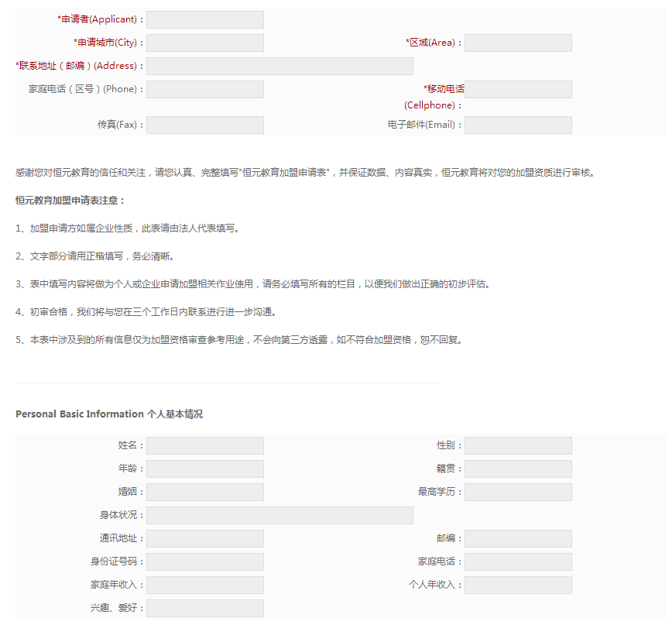Click the 性别 gender input field
Viewport: 672px width, 625px height.
pyautogui.click(x=517, y=445)
